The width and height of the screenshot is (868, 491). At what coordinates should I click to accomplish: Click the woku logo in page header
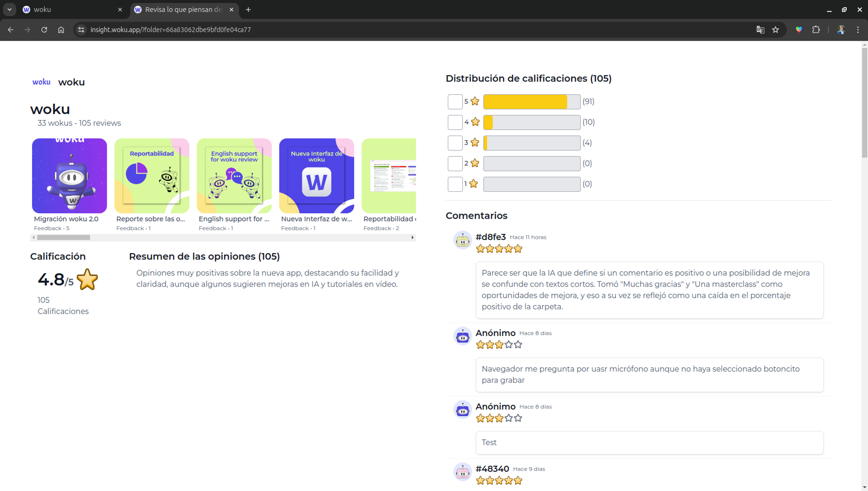41,82
